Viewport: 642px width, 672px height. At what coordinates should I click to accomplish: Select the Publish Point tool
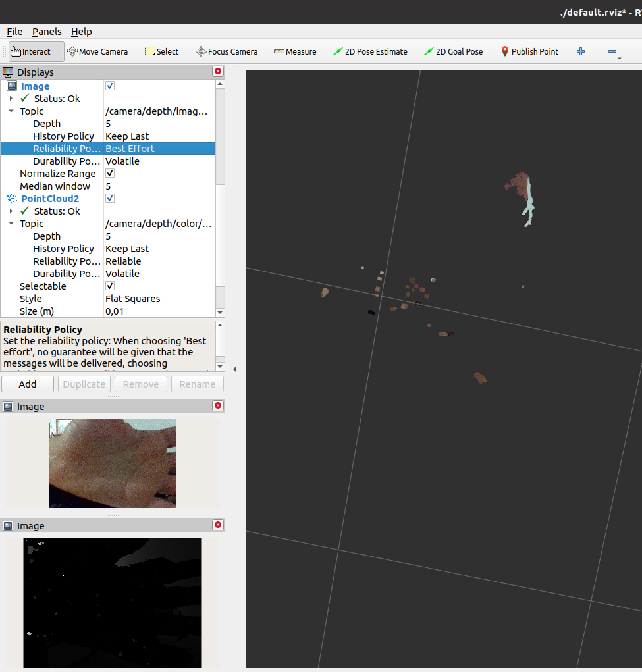click(529, 51)
